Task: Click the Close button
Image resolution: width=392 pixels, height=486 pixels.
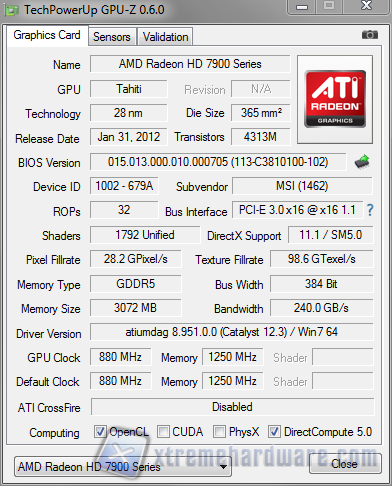Action: [345, 464]
